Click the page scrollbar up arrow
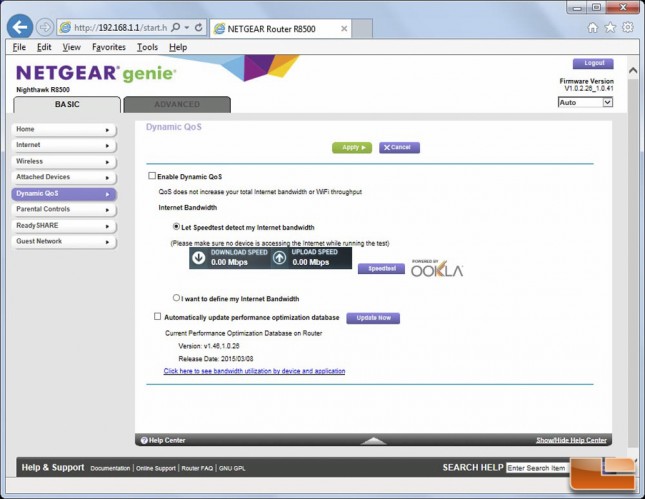Screen dimensions: 645x499 pos(633,70)
